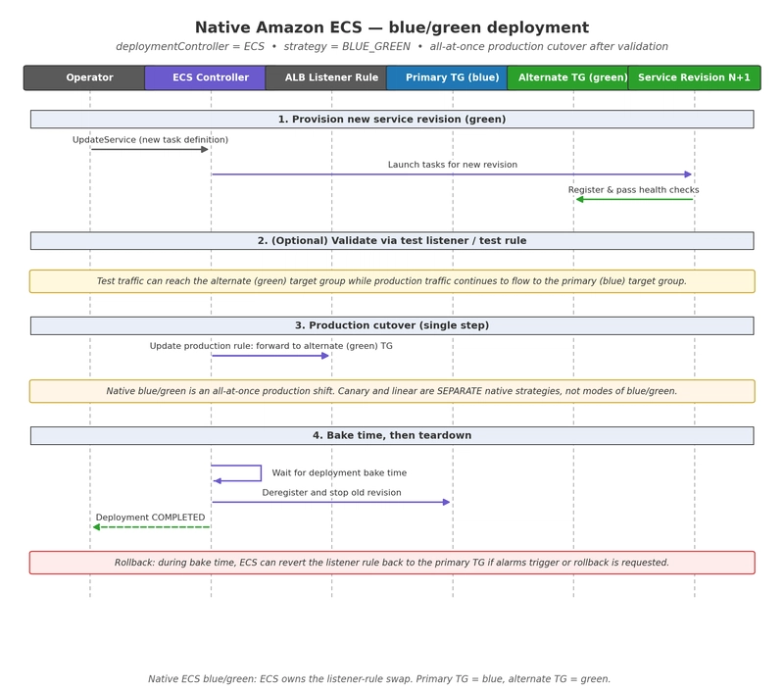Select the '4. Bake time, then teardown' banner
The height and width of the screenshot is (691, 784).
(x=392, y=435)
